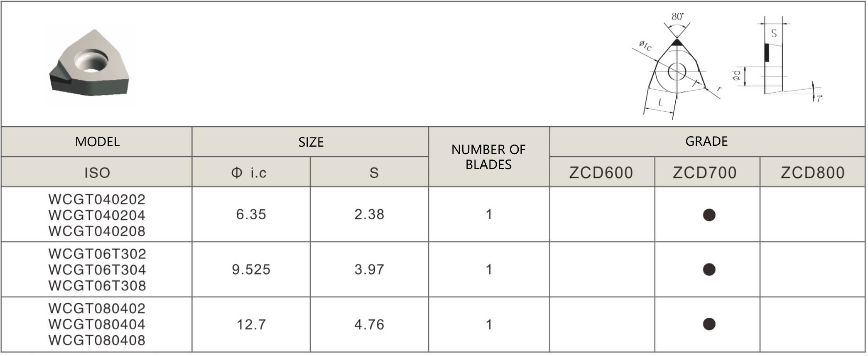This screenshot has height=356, width=868.
Task: Select the SIZE header cell
Action: (311, 142)
